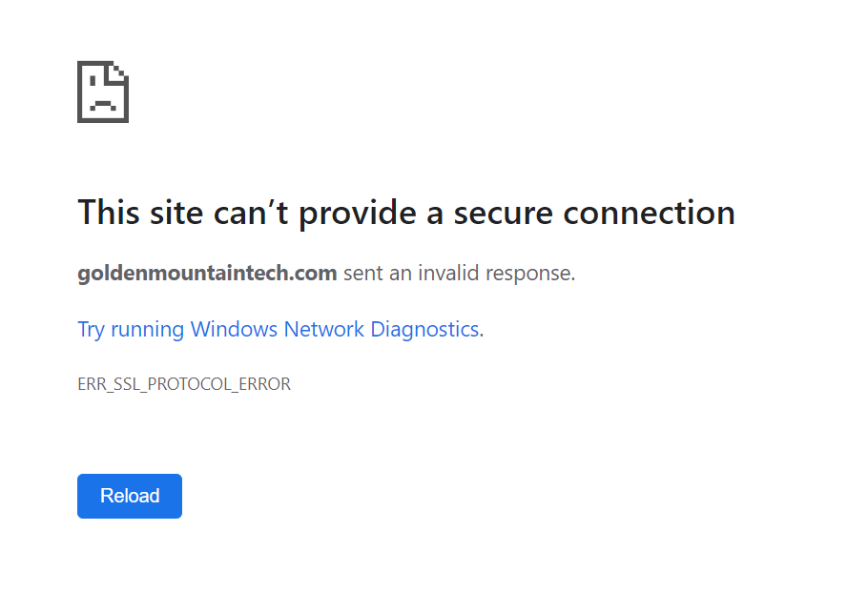Retry loading the page with Reload

(x=130, y=496)
